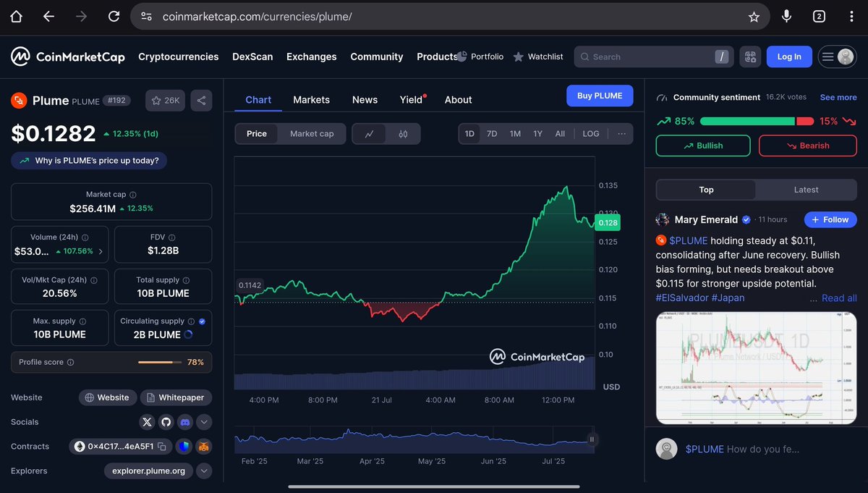This screenshot has width=868, height=493.
Task: Open DexScan nav menu
Action: (252, 56)
